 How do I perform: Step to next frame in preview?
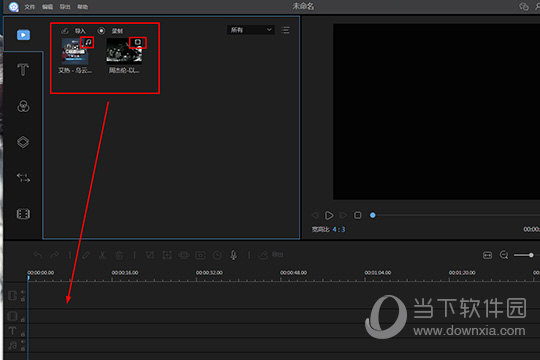click(343, 215)
